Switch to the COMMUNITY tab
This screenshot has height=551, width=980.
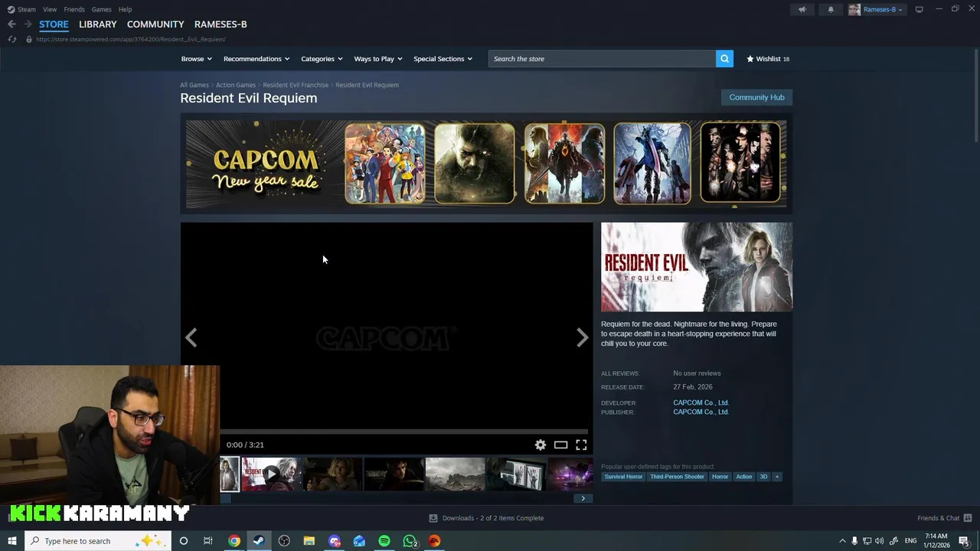click(x=155, y=24)
